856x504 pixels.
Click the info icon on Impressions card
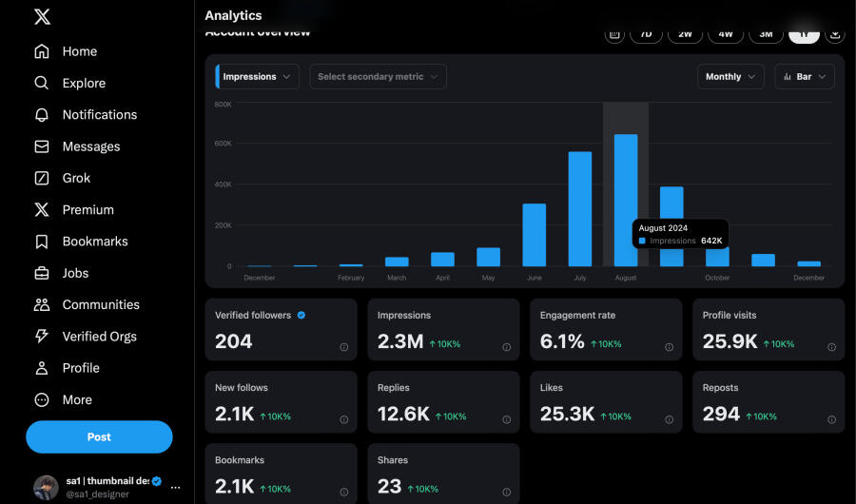507,347
